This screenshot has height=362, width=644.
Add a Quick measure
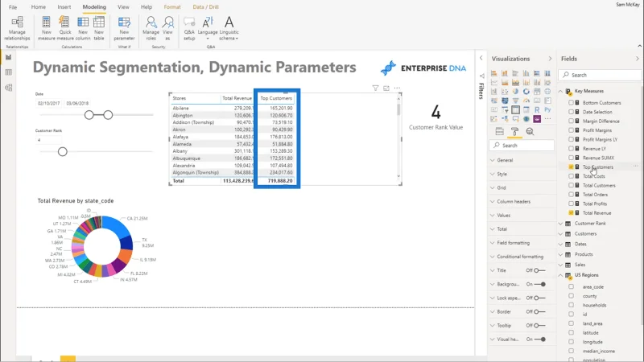tap(65, 28)
